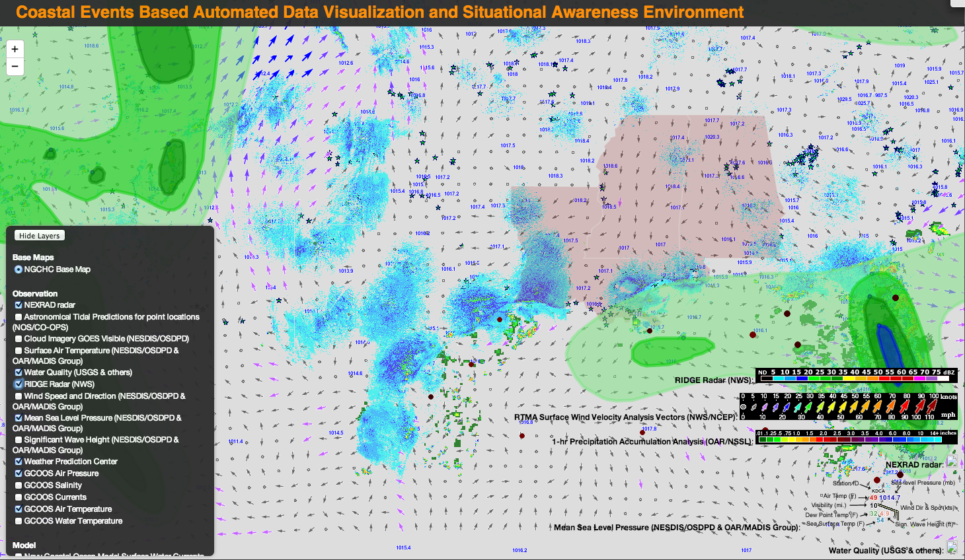Click the Model section heading
The height and width of the screenshot is (560, 965).
24,545
